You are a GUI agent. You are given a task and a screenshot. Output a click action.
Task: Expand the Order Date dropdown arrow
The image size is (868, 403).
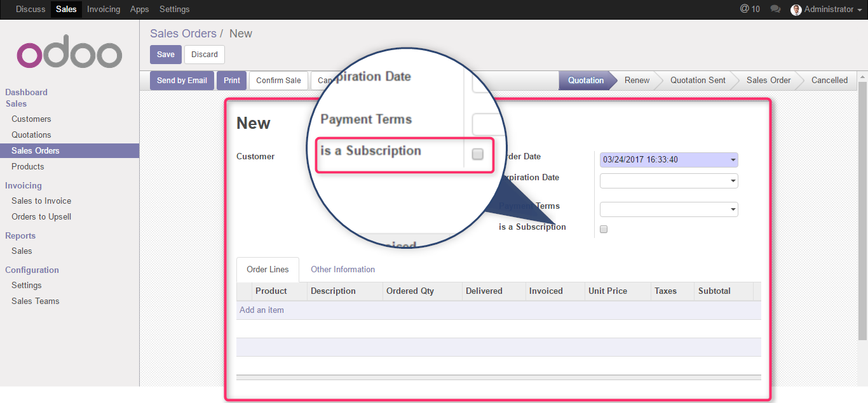[733, 160]
